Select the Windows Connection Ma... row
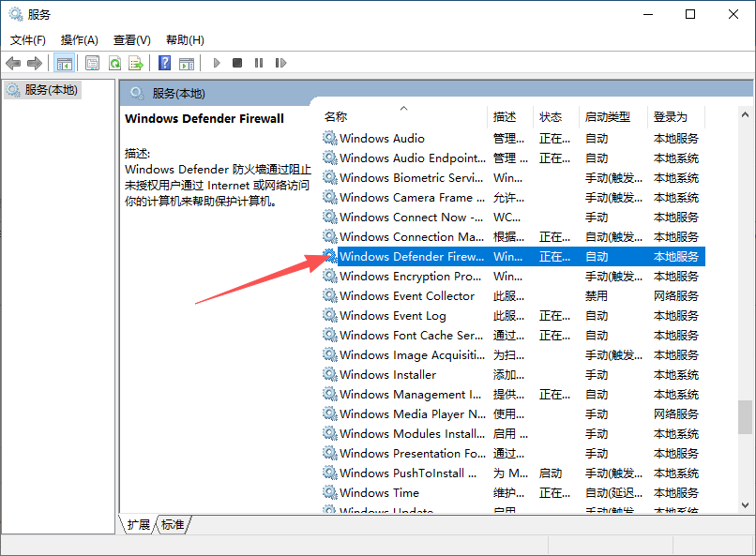This screenshot has height=556, width=756. [x=513, y=236]
